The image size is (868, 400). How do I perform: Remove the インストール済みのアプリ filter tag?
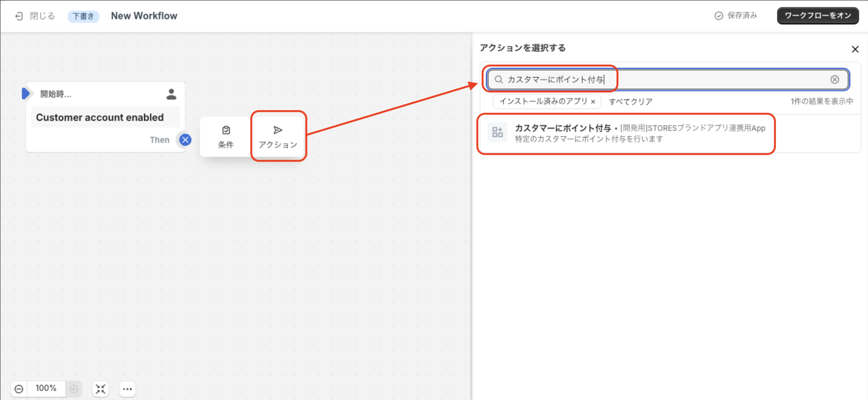pos(593,102)
